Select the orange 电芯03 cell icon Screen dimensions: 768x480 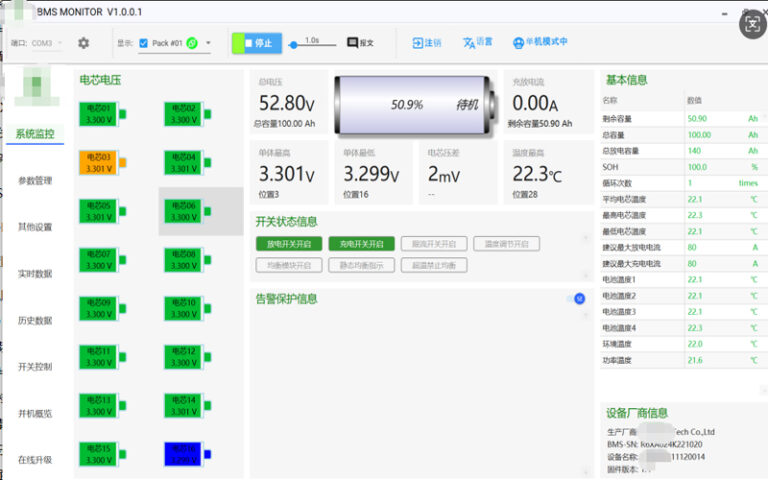click(x=98, y=163)
